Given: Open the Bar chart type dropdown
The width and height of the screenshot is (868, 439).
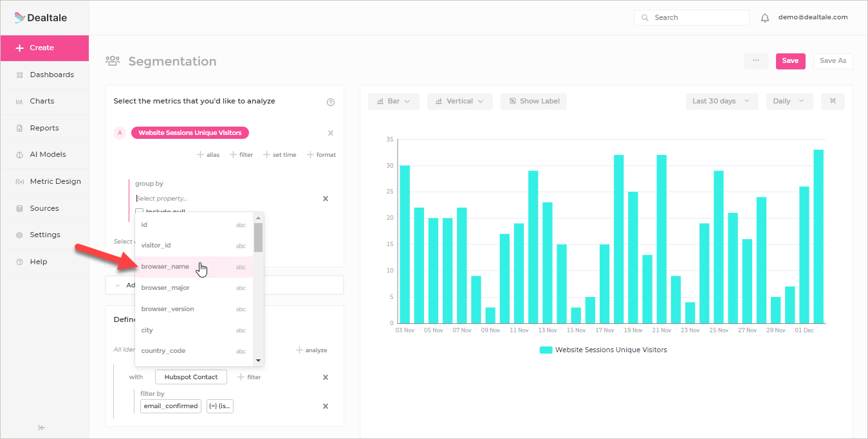Looking at the screenshot, I should 394,101.
